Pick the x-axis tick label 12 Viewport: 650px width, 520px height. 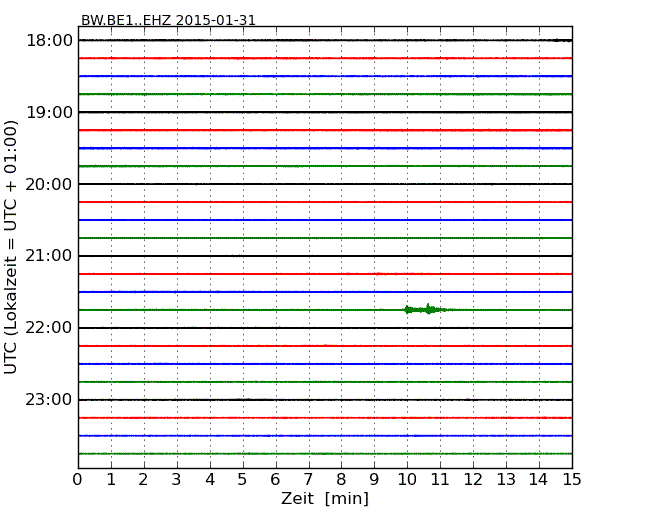473,479
